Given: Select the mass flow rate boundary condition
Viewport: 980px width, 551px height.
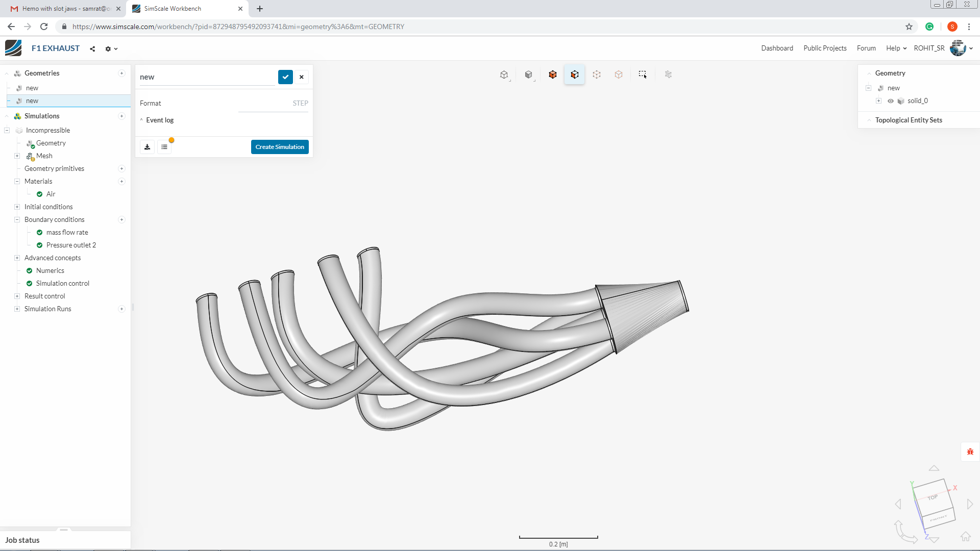Looking at the screenshot, I should (x=67, y=233).
